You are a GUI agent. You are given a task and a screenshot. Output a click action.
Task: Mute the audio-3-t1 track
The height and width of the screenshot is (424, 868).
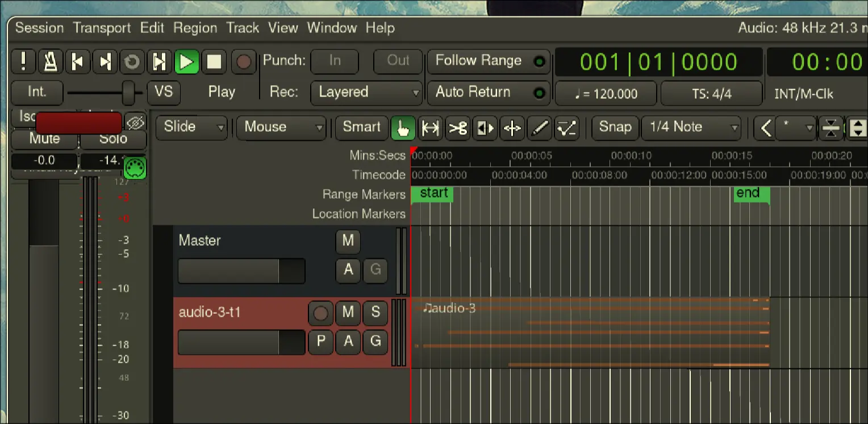(x=348, y=312)
